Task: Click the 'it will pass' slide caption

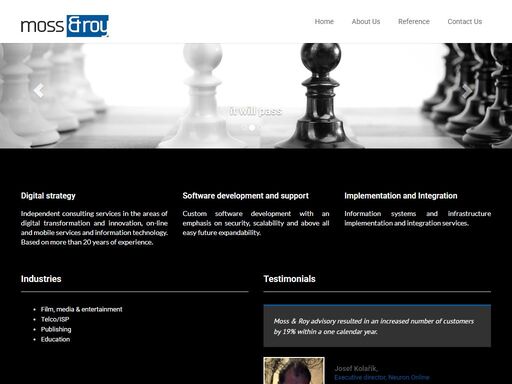Action: point(256,111)
